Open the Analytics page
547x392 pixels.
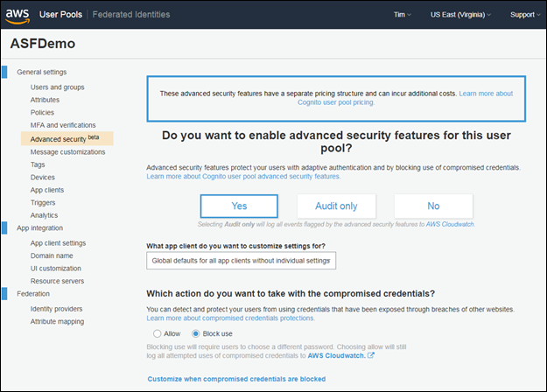coord(44,215)
